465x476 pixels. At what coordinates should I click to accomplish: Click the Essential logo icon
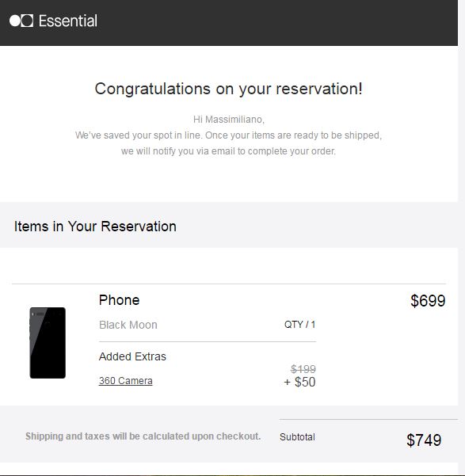coord(21,21)
